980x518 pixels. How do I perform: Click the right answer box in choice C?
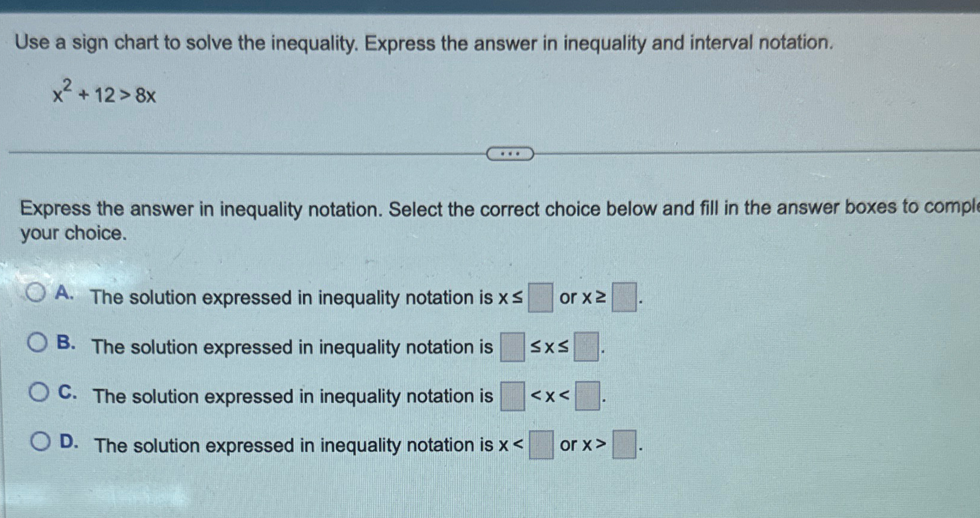588,396
